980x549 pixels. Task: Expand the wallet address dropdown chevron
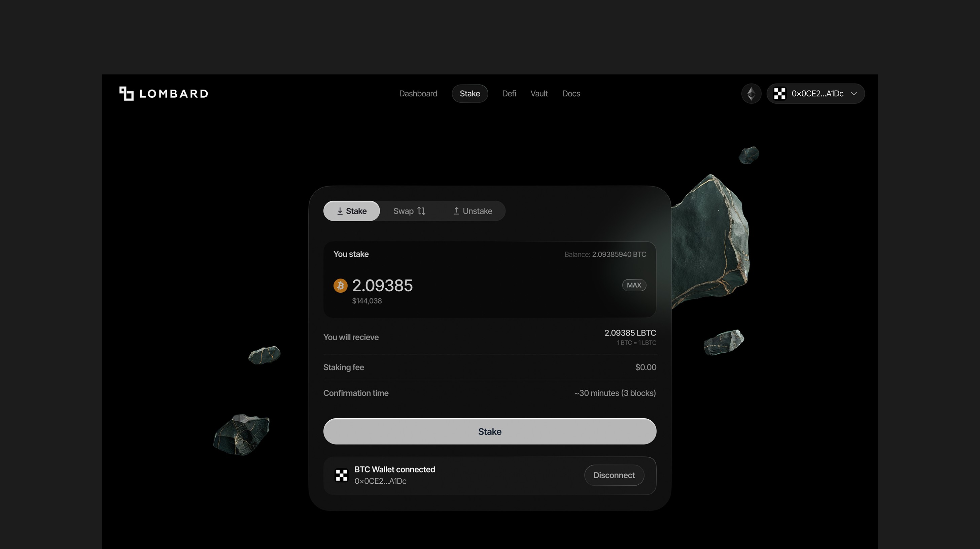tap(854, 94)
